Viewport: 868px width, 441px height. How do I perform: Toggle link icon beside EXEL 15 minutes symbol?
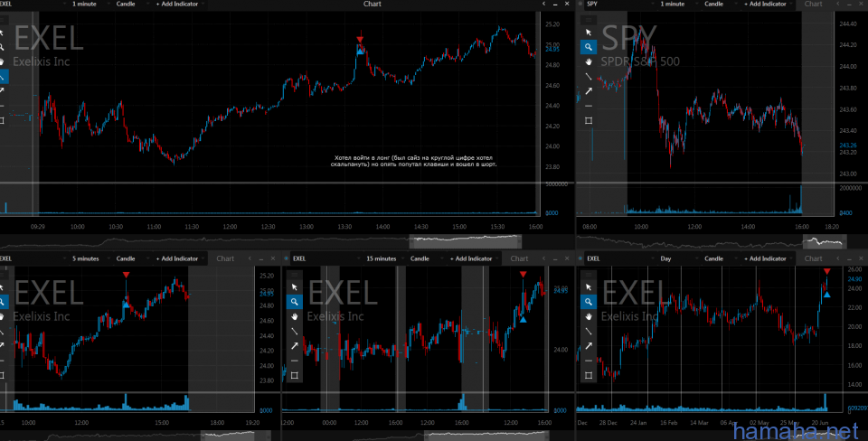coord(287,258)
